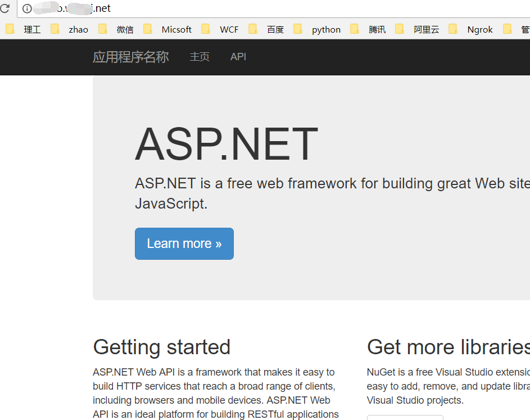Viewport: 530px width, 420px height.
Task: Open the 腾讯 bookmark folder
Action: [x=368, y=29]
